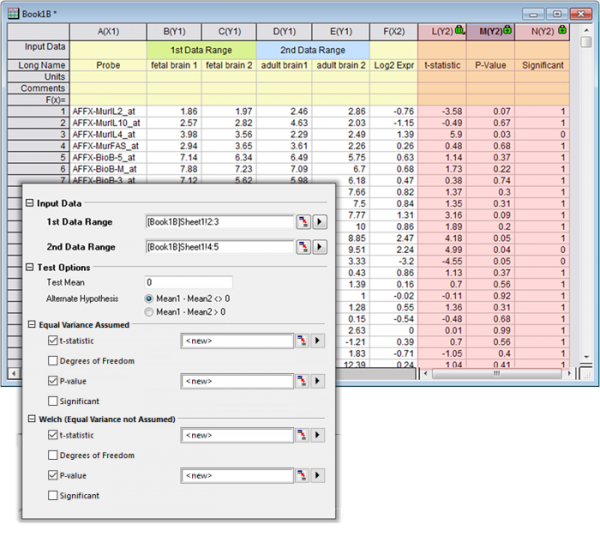Uncheck t-statistic under Welch section
This screenshot has width=600, height=543.
pyautogui.click(x=53, y=435)
